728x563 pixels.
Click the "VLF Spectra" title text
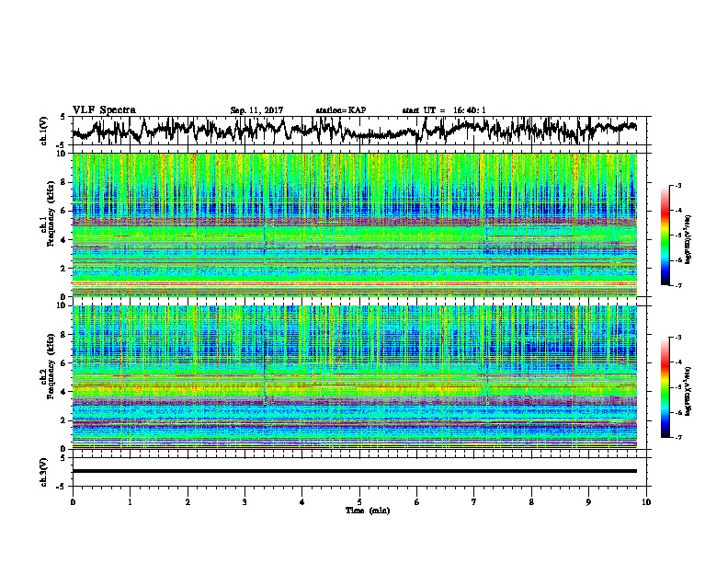pos(104,110)
